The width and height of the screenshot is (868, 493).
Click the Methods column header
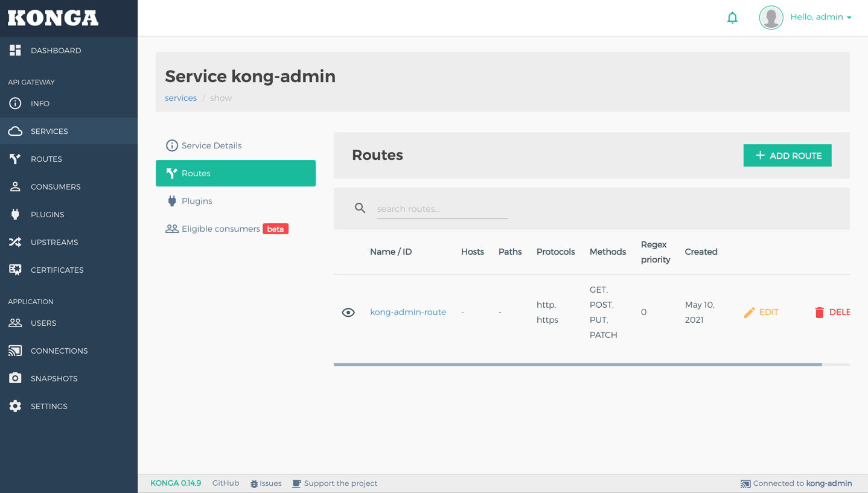[608, 252]
